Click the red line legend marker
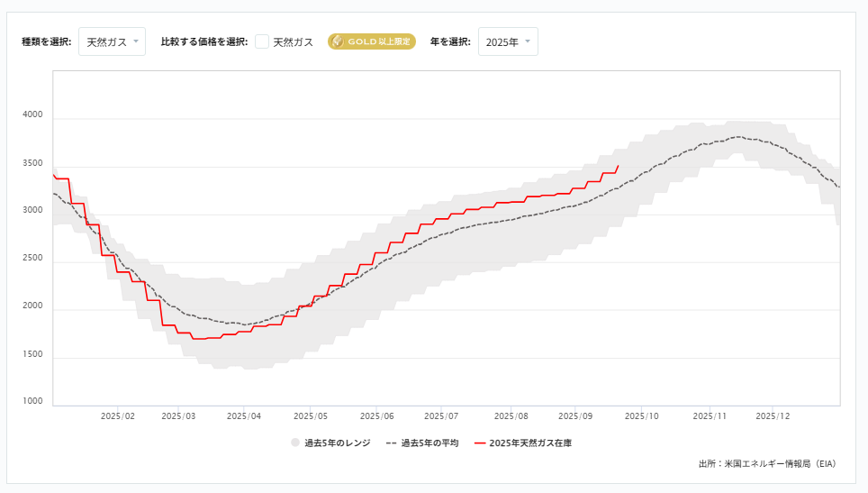Image resolution: width=868 pixels, height=493 pixels. (x=480, y=443)
